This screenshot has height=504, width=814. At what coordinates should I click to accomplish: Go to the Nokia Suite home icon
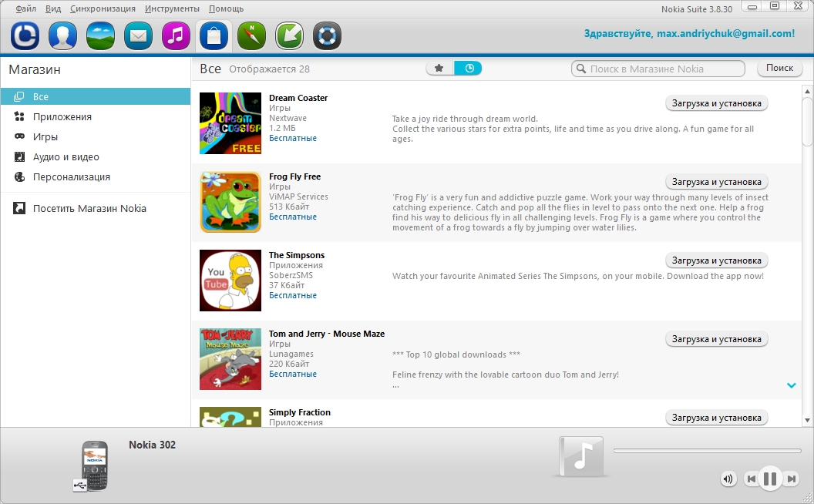25,35
